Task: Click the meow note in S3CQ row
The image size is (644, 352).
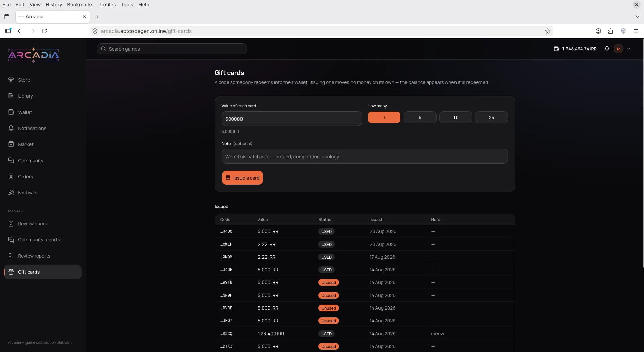Action: tap(437, 334)
